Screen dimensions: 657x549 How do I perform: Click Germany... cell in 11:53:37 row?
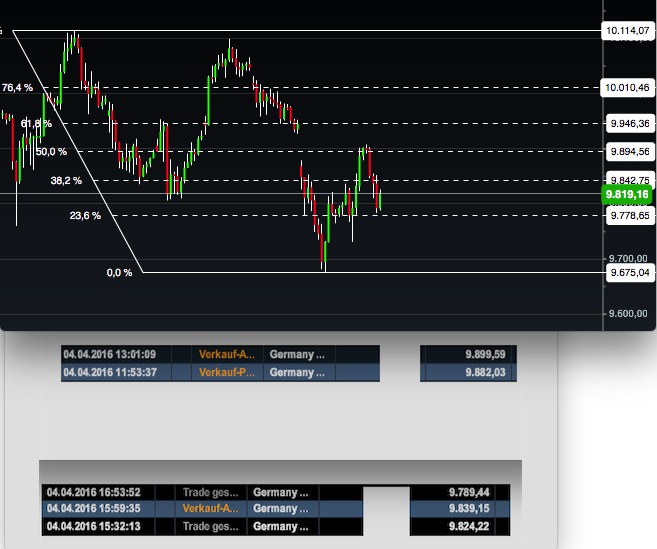[299, 373]
